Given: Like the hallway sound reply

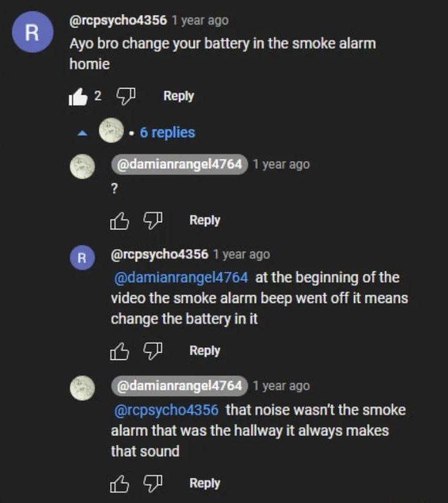Looking at the screenshot, I should (119, 484).
